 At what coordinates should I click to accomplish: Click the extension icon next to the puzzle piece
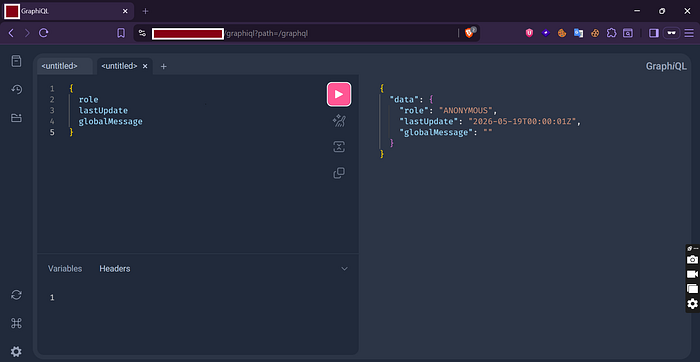coord(628,33)
